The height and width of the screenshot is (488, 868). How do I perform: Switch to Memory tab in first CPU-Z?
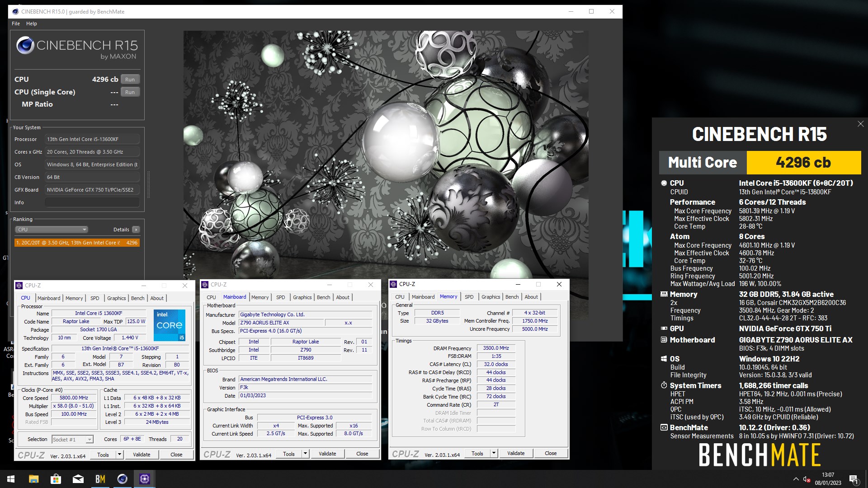(74, 298)
